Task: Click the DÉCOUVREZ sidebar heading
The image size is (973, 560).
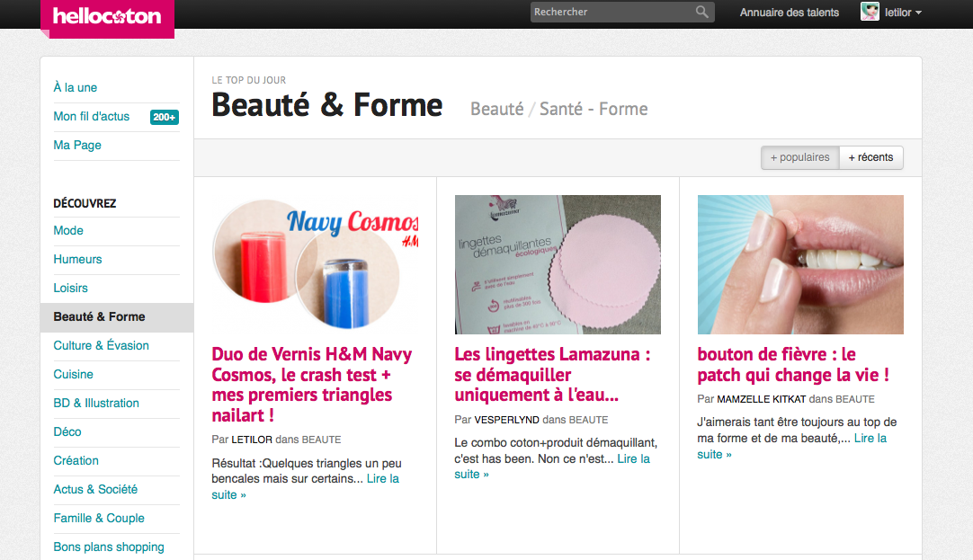Action: (85, 203)
